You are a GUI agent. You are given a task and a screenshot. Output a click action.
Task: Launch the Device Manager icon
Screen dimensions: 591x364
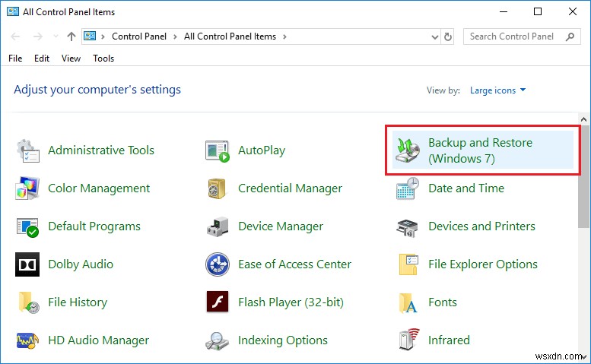pyautogui.click(x=218, y=226)
